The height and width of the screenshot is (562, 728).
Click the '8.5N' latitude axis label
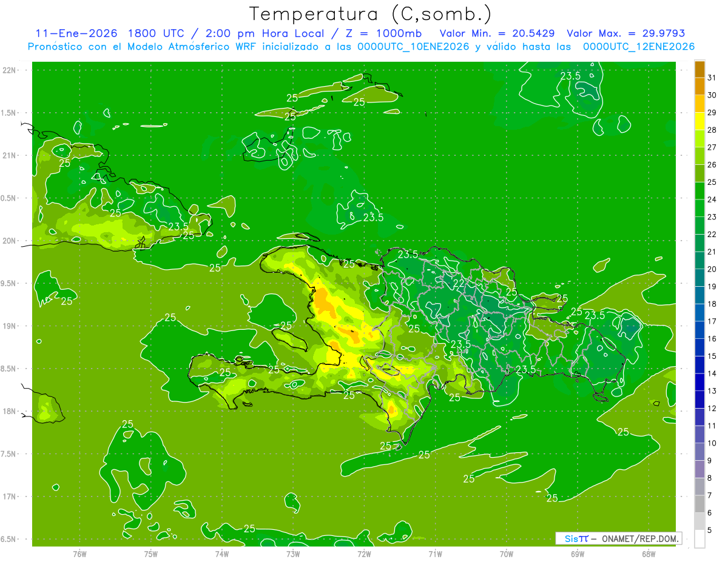pyautogui.click(x=8, y=369)
